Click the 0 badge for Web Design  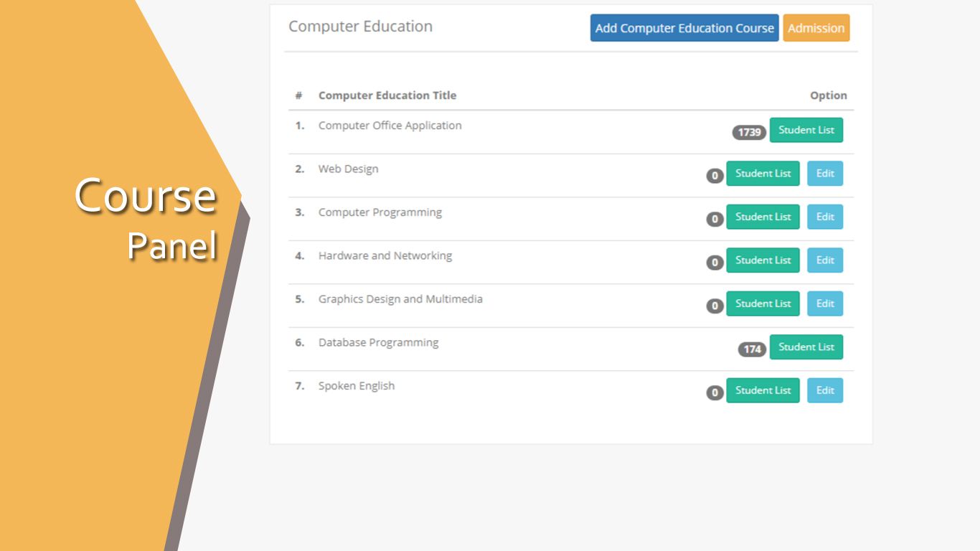pyautogui.click(x=715, y=176)
